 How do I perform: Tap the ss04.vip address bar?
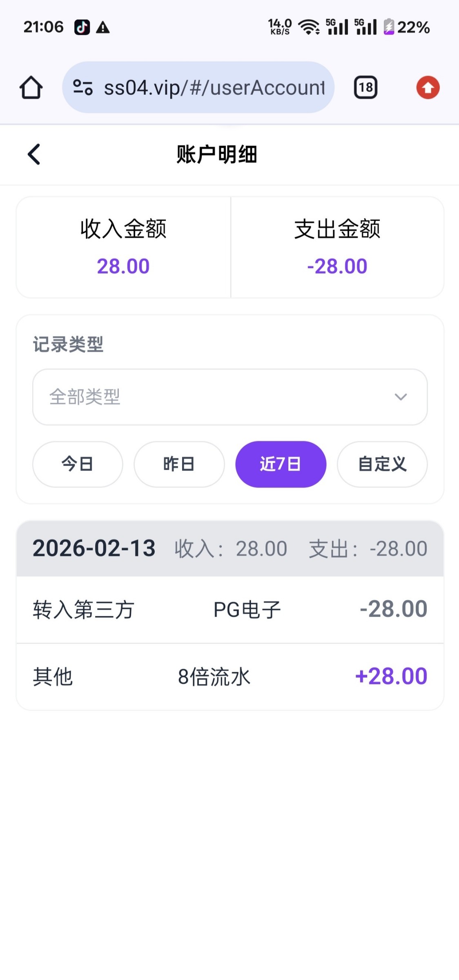[214, 87]
